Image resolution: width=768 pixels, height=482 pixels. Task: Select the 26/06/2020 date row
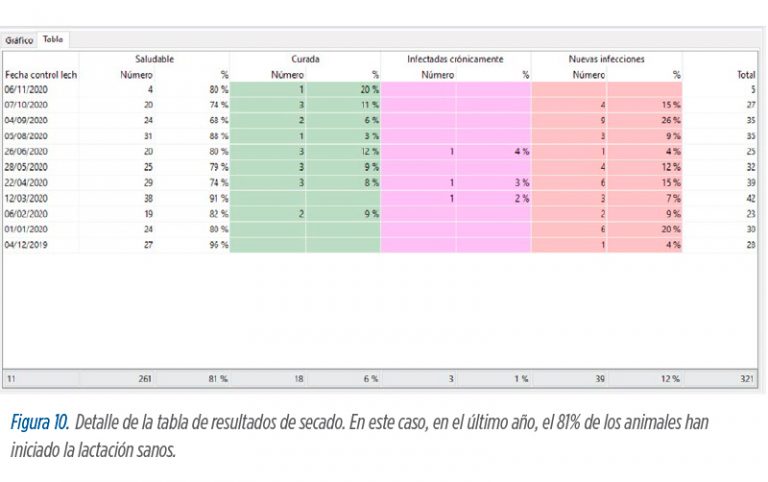point(380,152)
